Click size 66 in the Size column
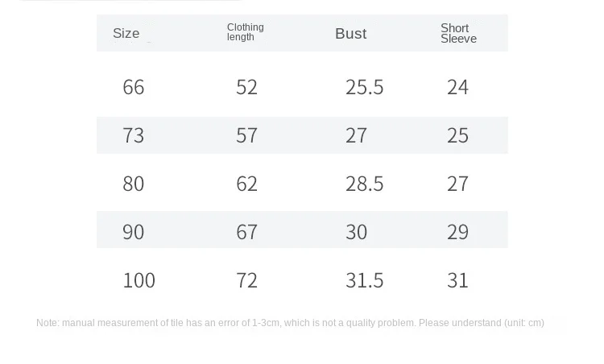604x364 pixels. 134,87
